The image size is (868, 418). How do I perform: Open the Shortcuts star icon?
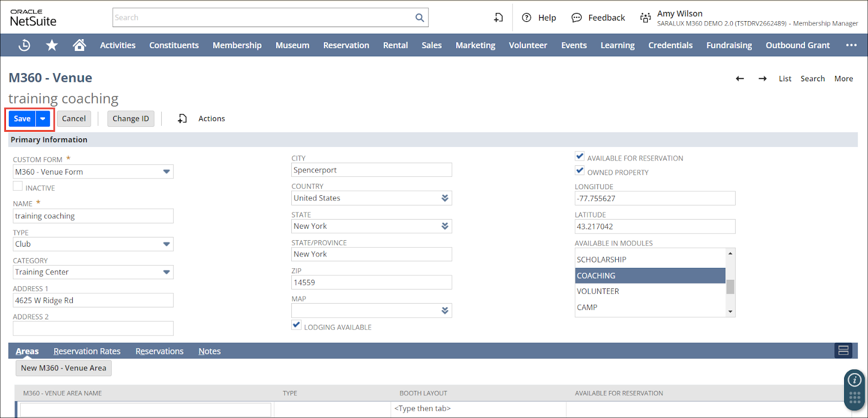(x=52, y=46)
